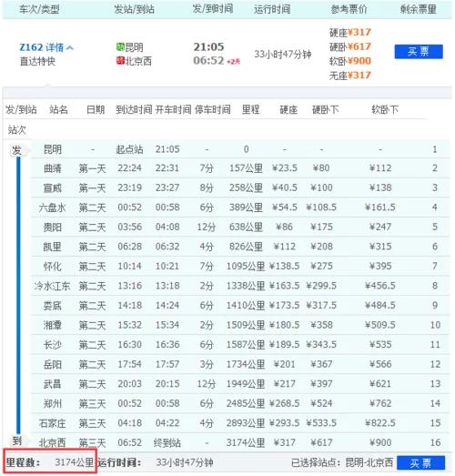The height and width of the screenshot is (476, 455).
Task: Click the 参考票价 column header
Action: 349,9
